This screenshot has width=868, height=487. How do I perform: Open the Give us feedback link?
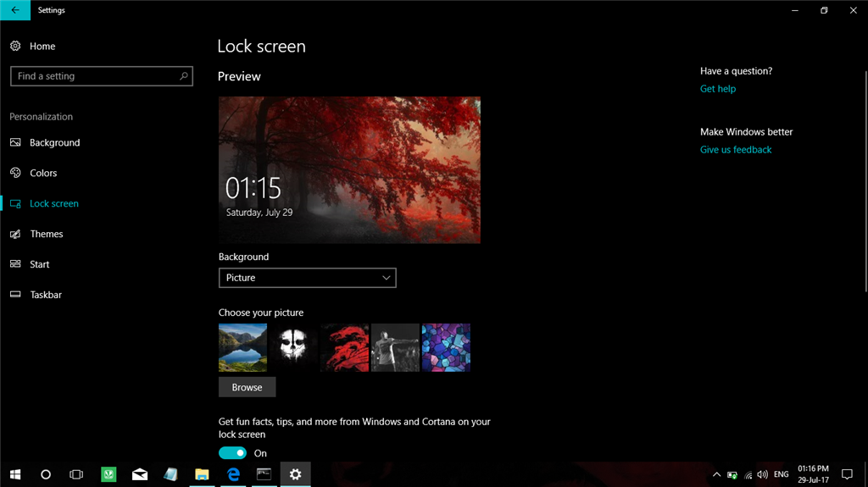[736, 149]
